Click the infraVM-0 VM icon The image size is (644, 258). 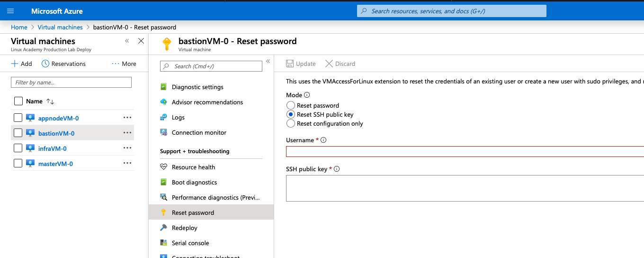point(30,148)
